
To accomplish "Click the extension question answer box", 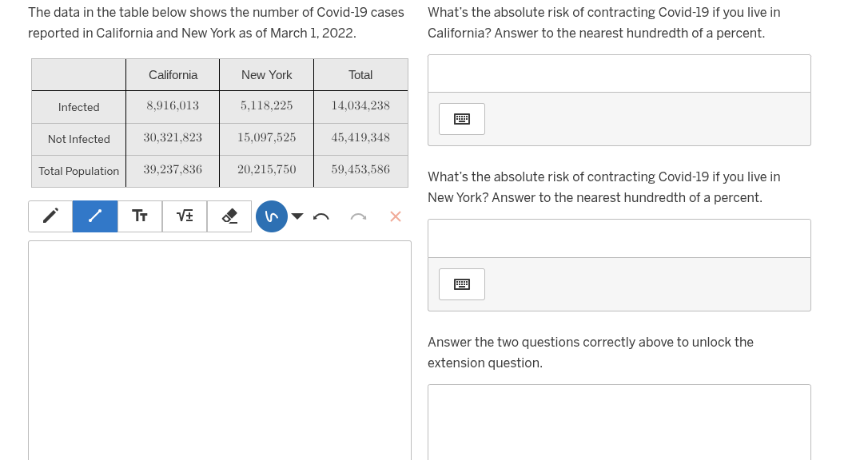I will (619, 422).
